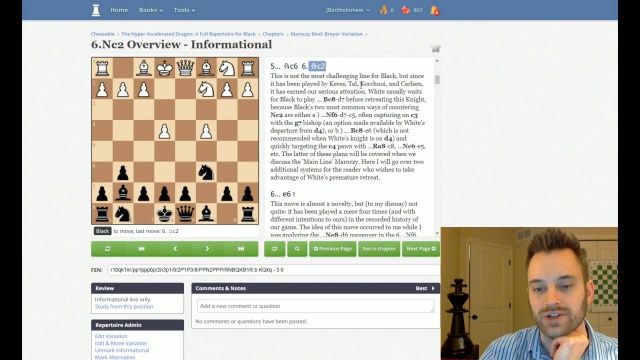Click the Chessable rook logo icon

(x=96, y=10)
